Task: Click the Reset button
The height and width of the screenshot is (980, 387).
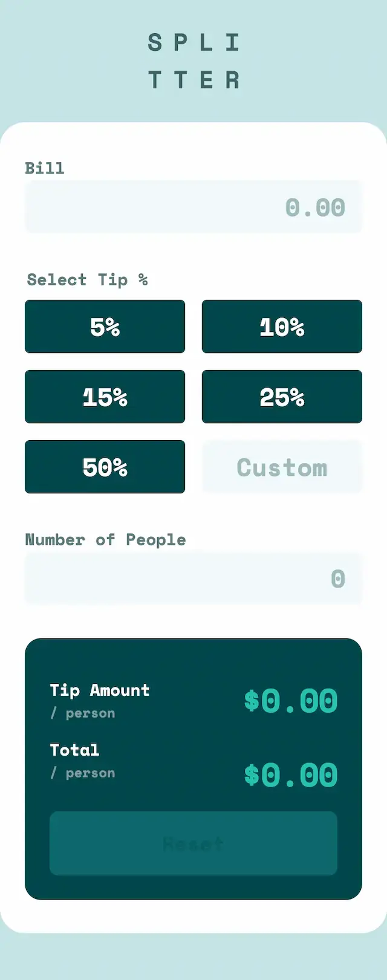Action: pos(193,843)
